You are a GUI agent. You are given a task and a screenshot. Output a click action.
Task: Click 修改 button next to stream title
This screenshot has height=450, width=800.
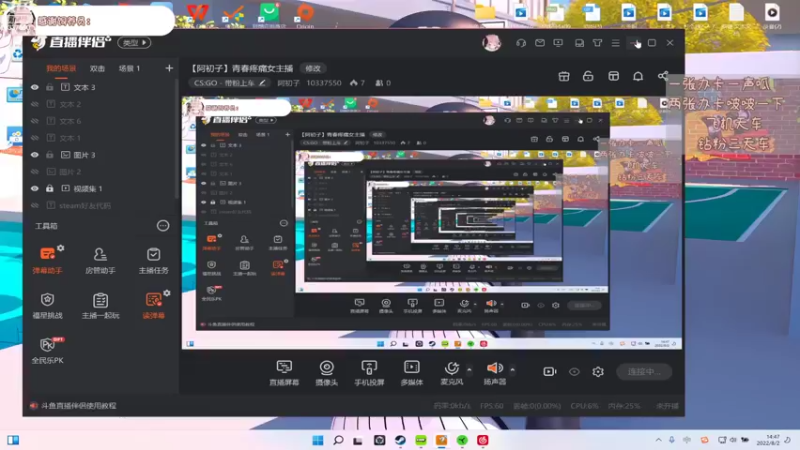tap(313, 68)
